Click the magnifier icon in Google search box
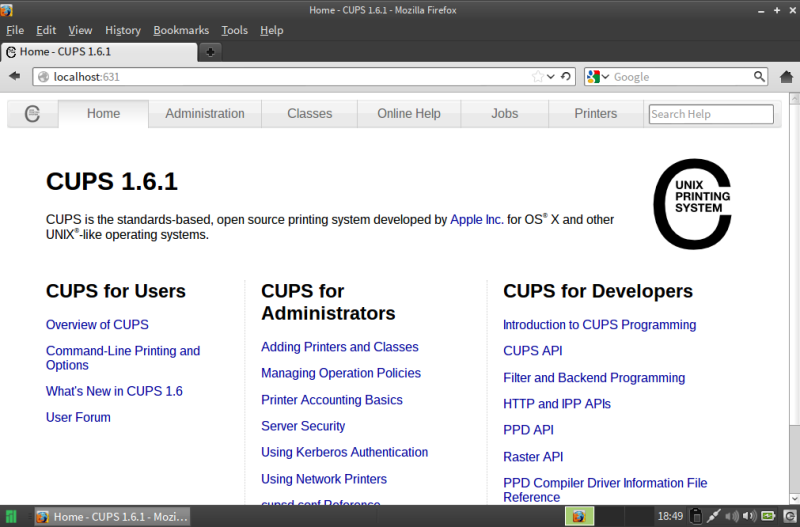Viewport: 800px width, 527px height. click(759, 77)
